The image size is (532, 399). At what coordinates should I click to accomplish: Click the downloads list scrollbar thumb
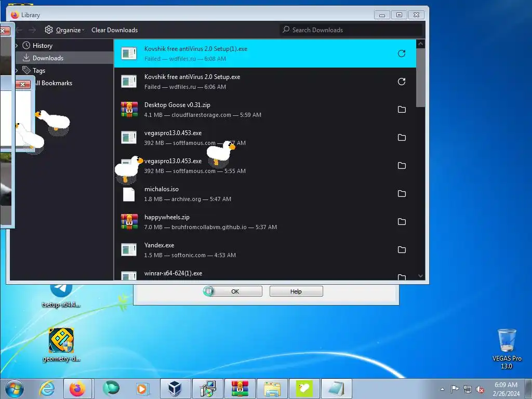[x=421, y=77]
